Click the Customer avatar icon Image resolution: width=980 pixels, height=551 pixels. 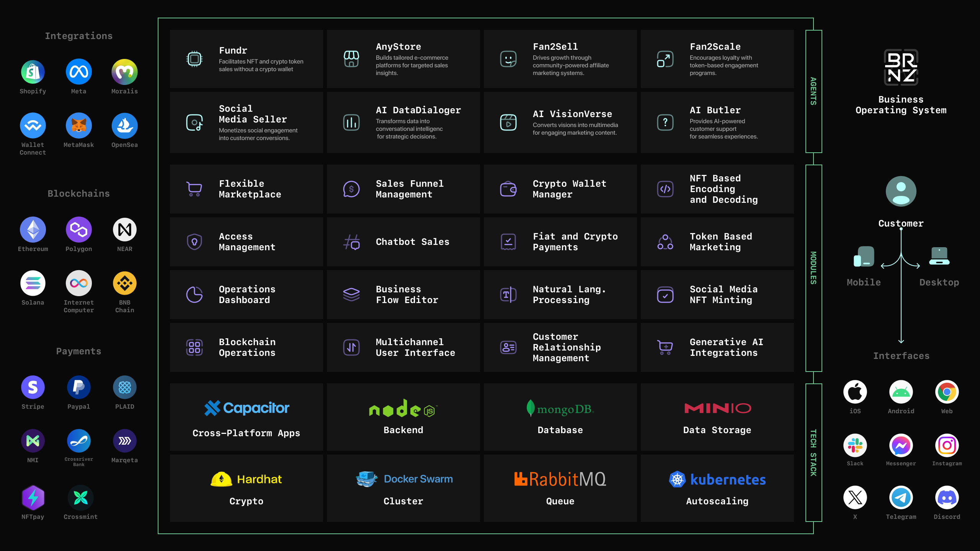901,191
